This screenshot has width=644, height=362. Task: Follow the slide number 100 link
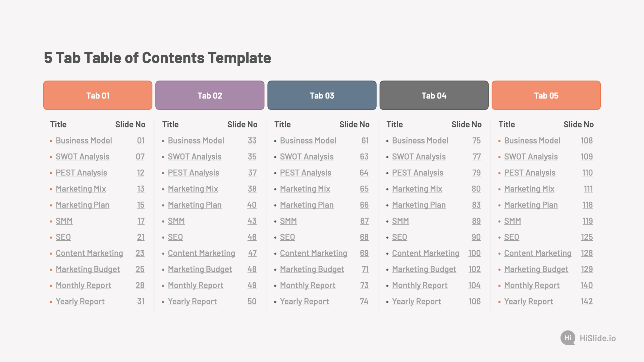[474, 253]
